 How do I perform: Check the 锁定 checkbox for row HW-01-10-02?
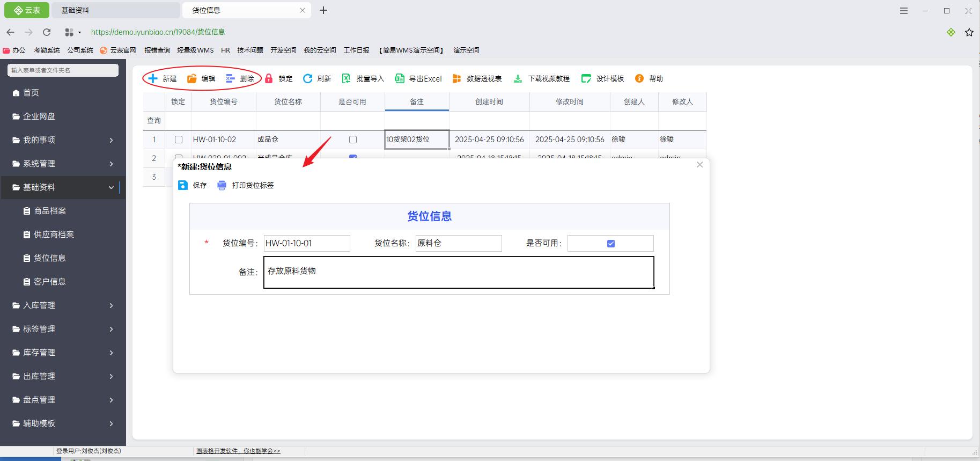(x=179, y=140)
